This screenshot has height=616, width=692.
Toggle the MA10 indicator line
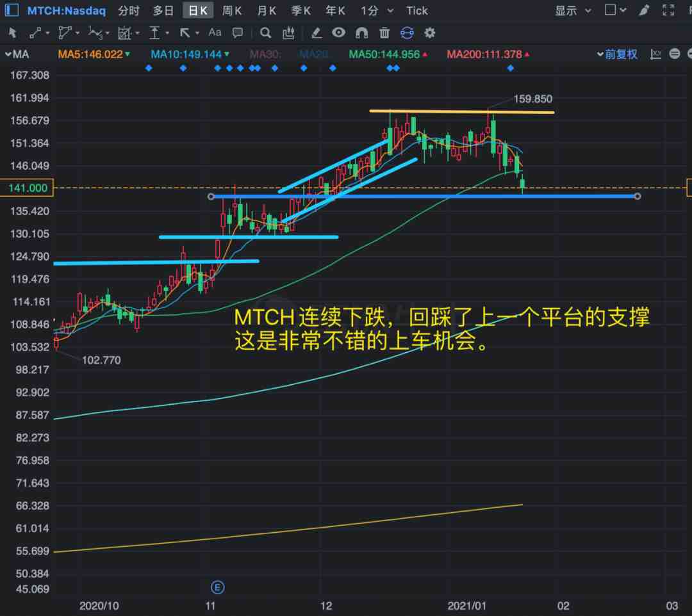point(190,54)
